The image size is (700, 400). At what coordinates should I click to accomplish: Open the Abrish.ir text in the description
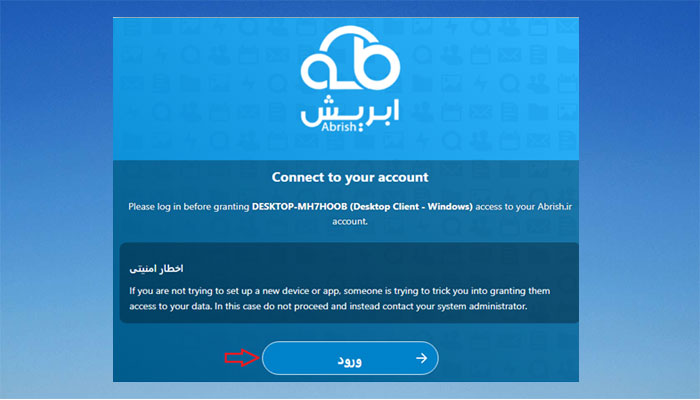(x=554, y=207)
